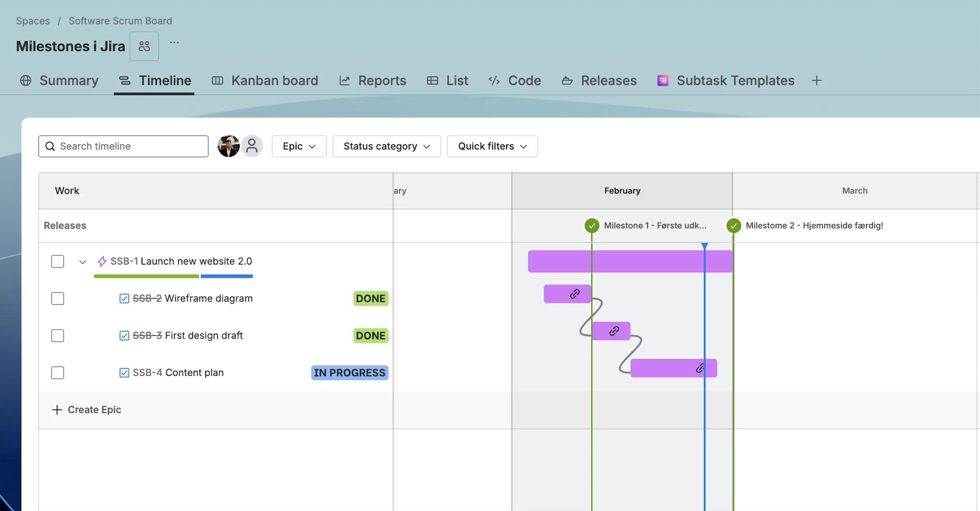Select the Reports chart icon

345,81
